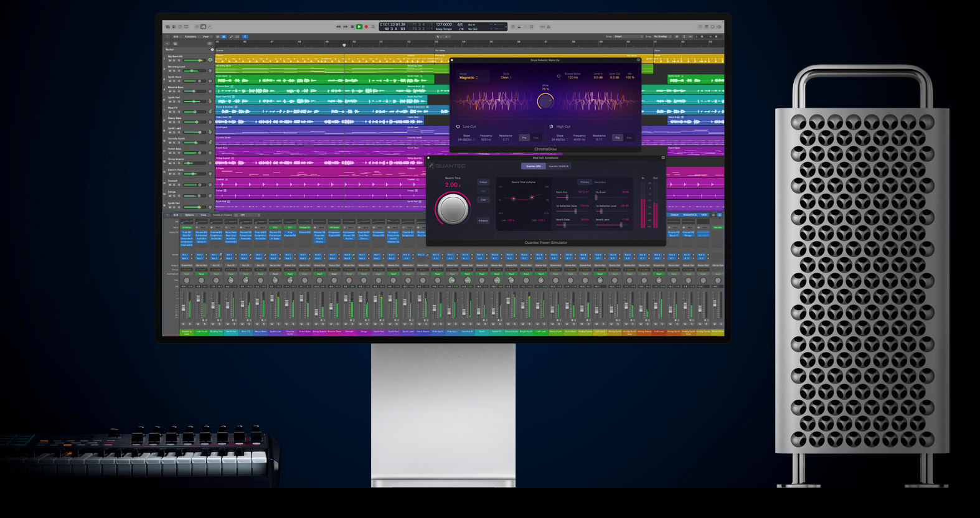
Task: Open the List Editors icon at top right
Action: coord(700,27)
